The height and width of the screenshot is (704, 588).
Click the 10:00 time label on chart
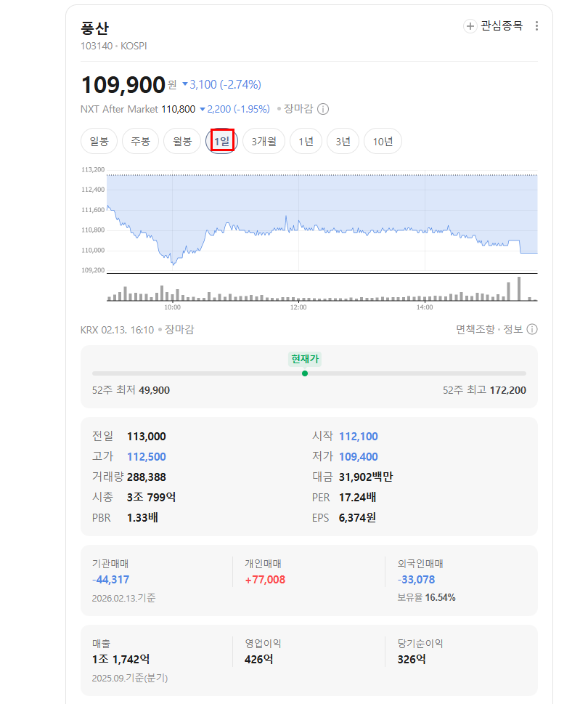point(172,307)
